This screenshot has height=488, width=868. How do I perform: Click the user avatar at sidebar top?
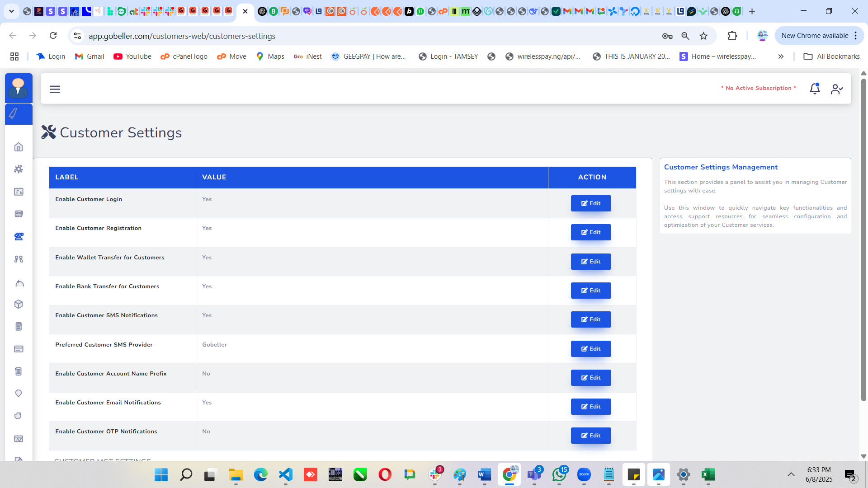pos(19,88)
